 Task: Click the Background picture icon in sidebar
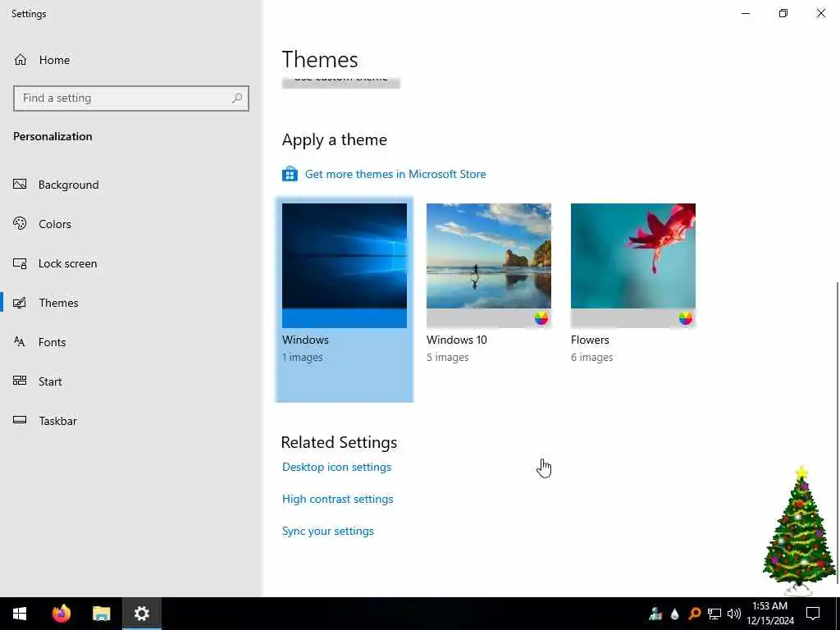click(x=20, y=185)
